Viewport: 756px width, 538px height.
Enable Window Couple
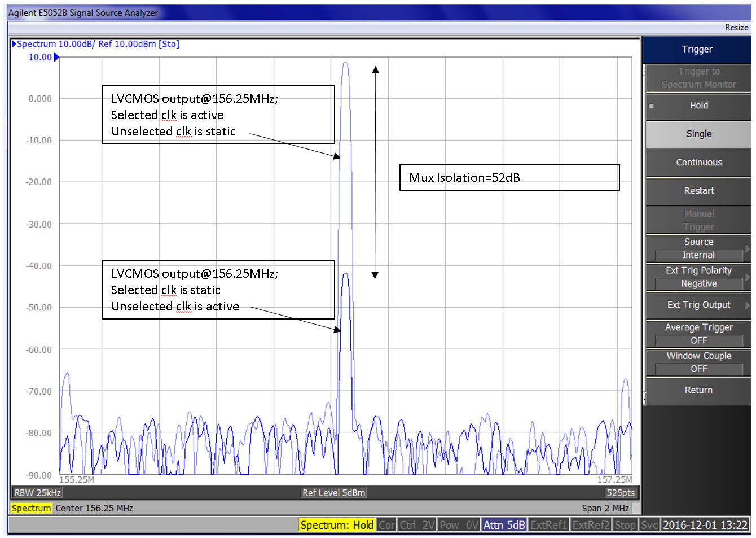pyautogui.click(x=698, y=362)
